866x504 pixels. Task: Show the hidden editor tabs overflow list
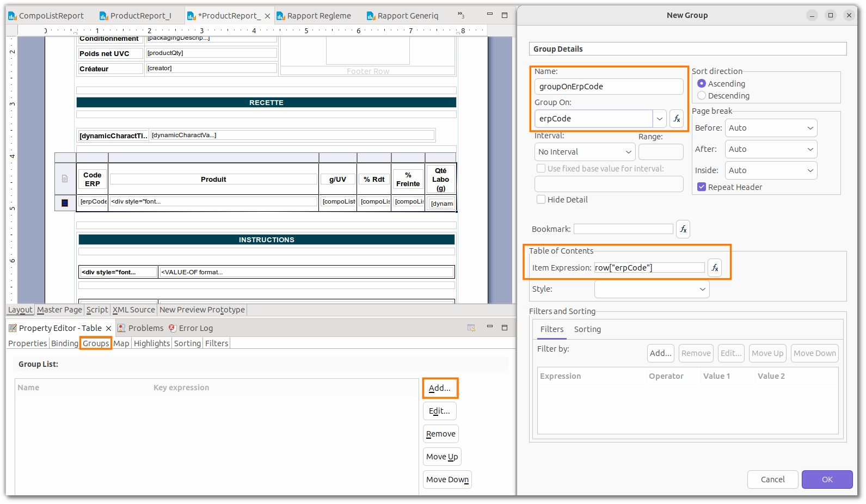tap(461, 15)
